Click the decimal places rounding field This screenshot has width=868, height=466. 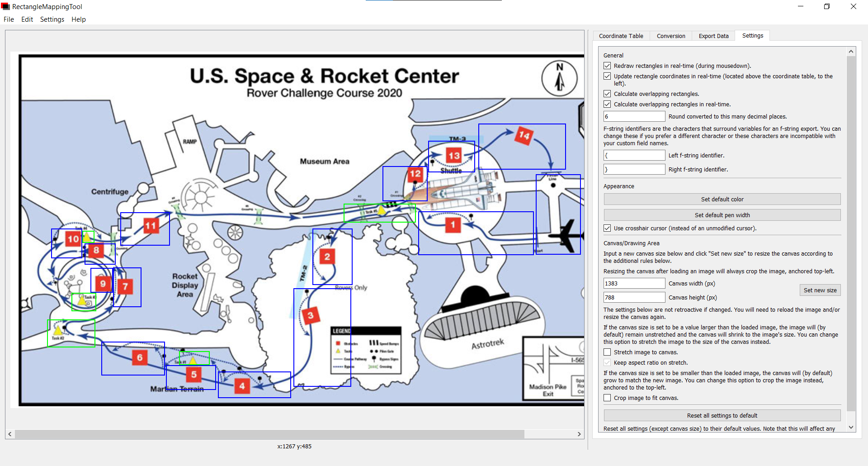(x=634, y=117)
